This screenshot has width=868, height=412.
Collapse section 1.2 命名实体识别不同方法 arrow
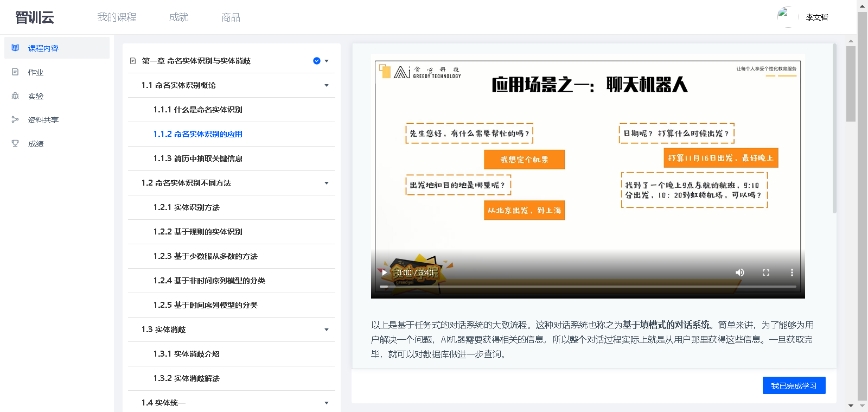[327, 183]
